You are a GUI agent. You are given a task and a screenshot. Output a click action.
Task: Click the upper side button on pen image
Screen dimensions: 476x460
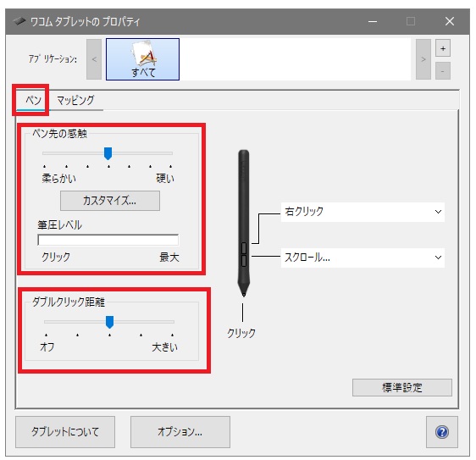click(x=244, y=247)
